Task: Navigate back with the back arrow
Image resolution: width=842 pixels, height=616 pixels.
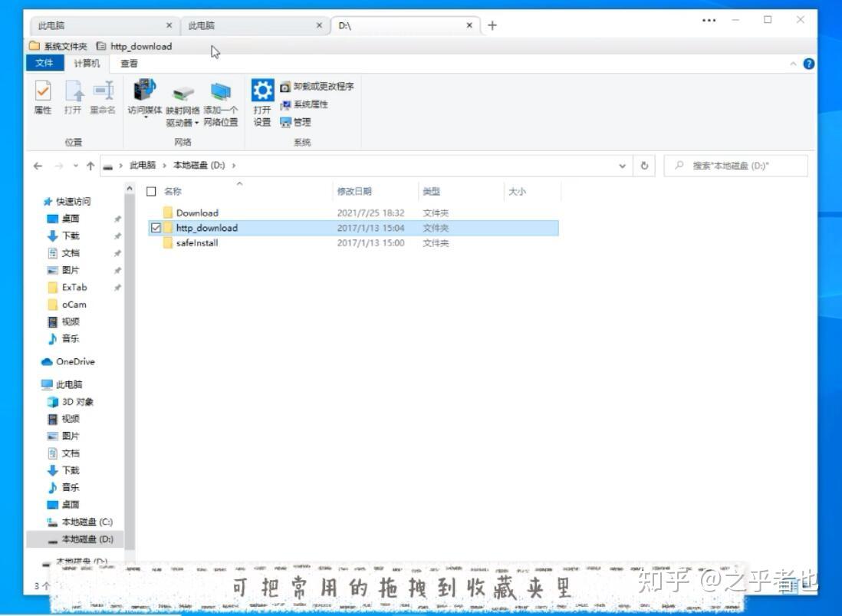Action: coord(38,165)
